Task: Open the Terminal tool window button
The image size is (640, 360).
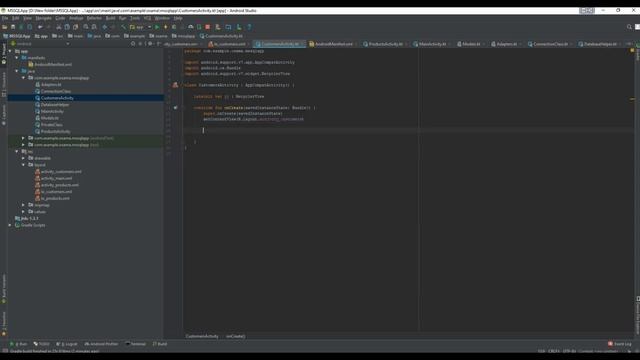Action: [x=136, y=344]
